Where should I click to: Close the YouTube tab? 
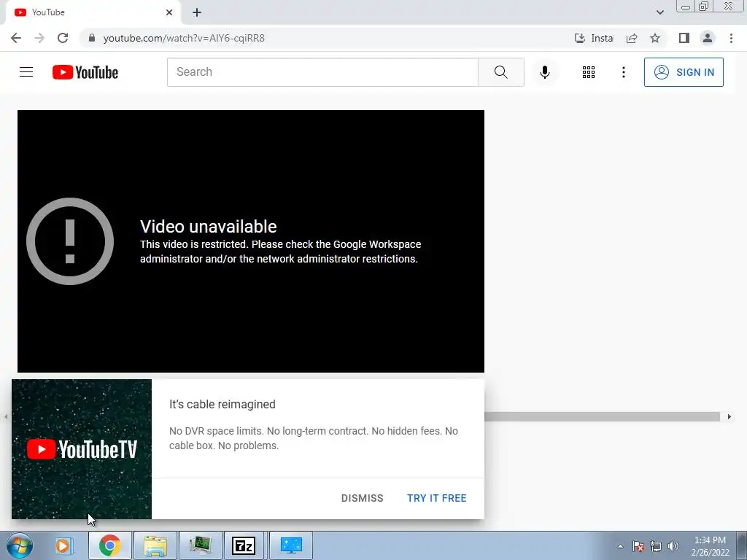(x=169, y=12)
